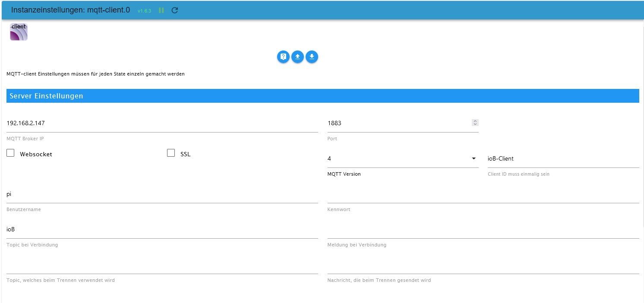Click the mqtt-client adapter logo
644x303 pixels.
pos(19,32)
